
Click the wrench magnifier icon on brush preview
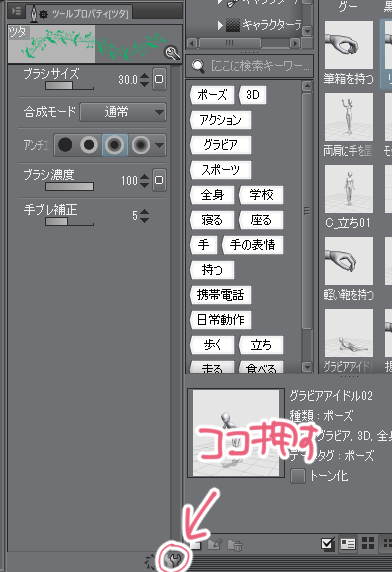pos(172,53)
